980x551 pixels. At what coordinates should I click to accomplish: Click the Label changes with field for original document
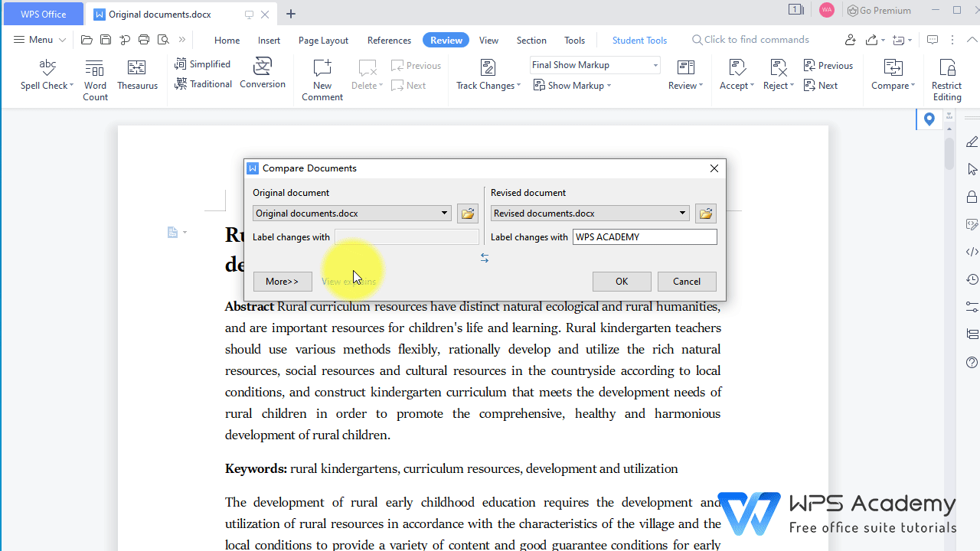[407, 236]
